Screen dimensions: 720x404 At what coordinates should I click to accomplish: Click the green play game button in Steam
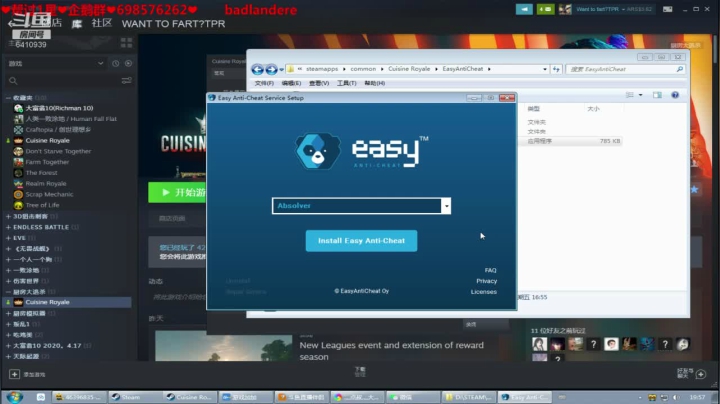coord(177,192)
